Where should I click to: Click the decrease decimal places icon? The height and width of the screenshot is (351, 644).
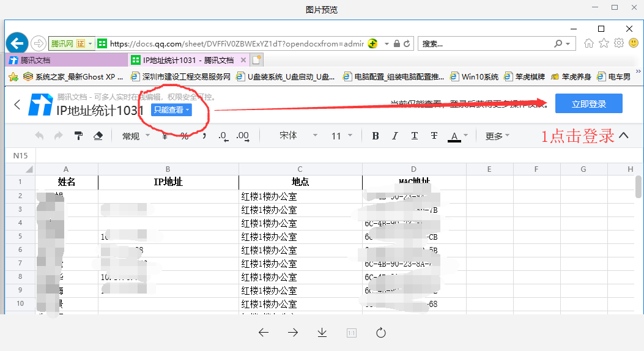tap(223, 136)
